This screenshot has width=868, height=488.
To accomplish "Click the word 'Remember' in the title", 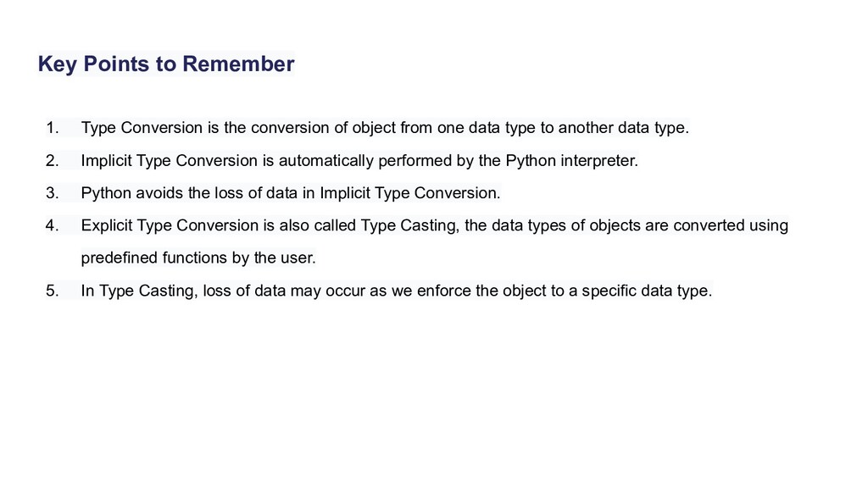I will (x=238, y=64).
